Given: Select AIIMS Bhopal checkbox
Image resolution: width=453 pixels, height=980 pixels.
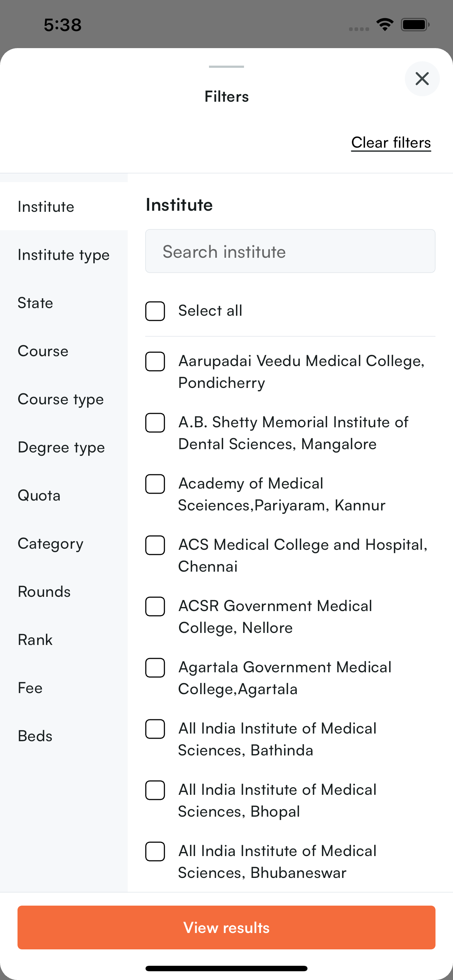Looking at the screenshot, I should [x=155, y=790].
